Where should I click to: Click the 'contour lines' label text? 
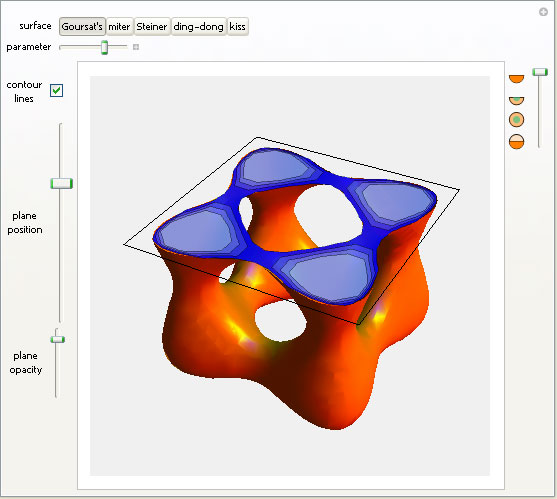(x=24, y=92)
